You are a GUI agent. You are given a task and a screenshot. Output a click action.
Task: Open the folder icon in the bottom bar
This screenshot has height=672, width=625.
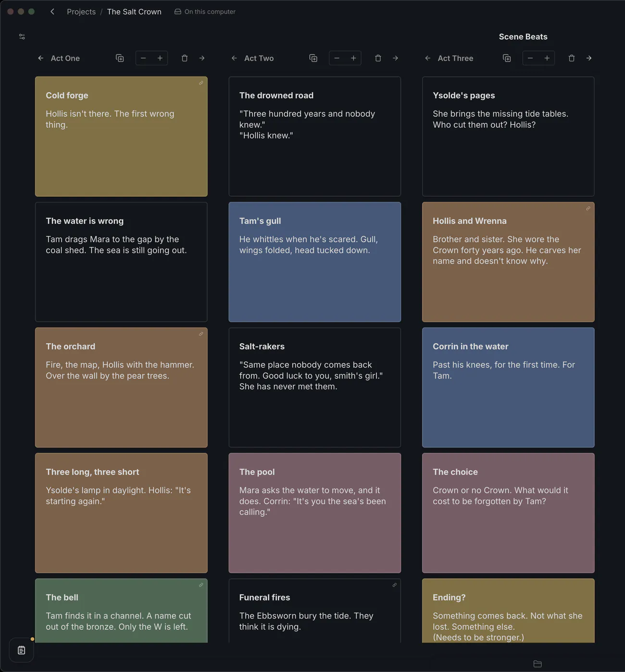[537, 664]
